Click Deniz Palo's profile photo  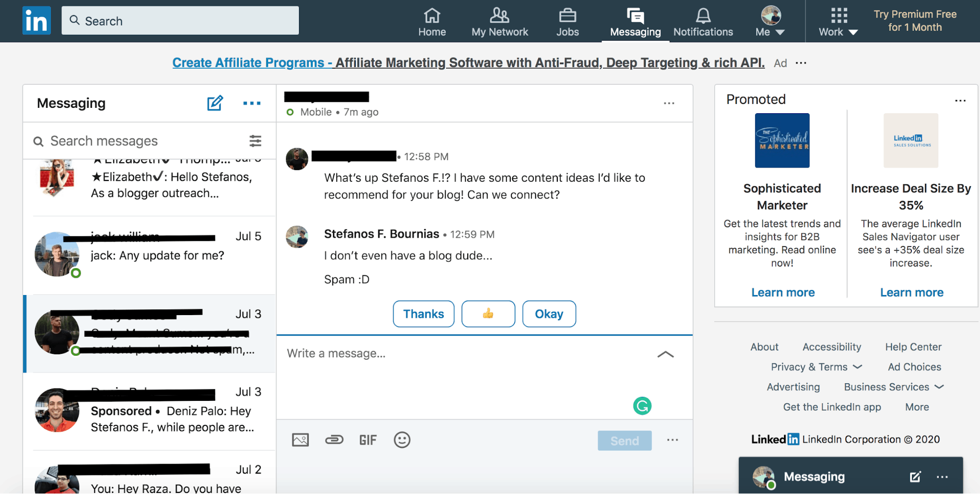[57, 410]
